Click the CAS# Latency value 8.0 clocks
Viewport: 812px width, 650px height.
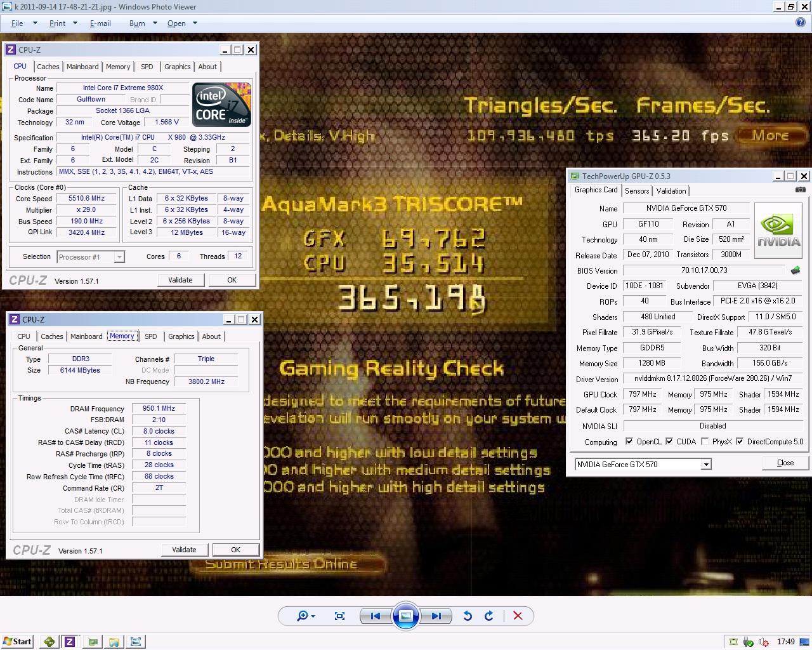point(159,431)
